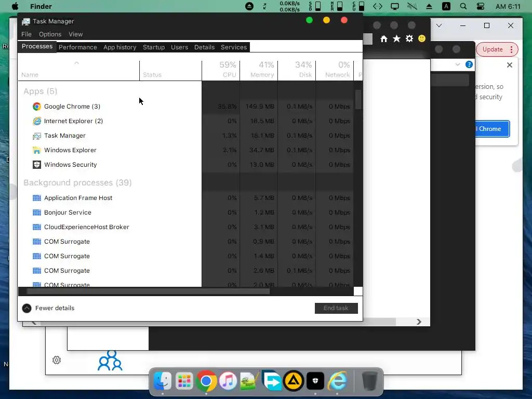Click the Chrome Update button
This screenshot has height=399, width=532.
pyautogui.click(x=493, y=49)
